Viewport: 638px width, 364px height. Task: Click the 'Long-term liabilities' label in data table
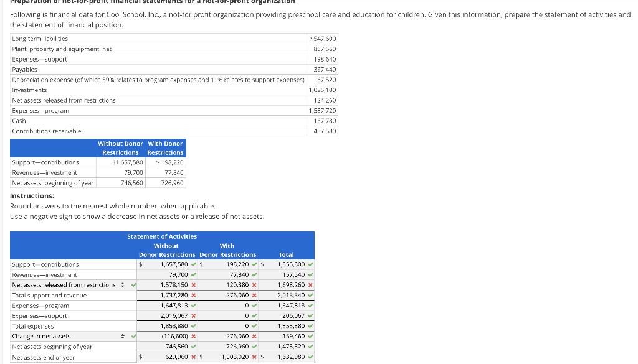[40, 39]
